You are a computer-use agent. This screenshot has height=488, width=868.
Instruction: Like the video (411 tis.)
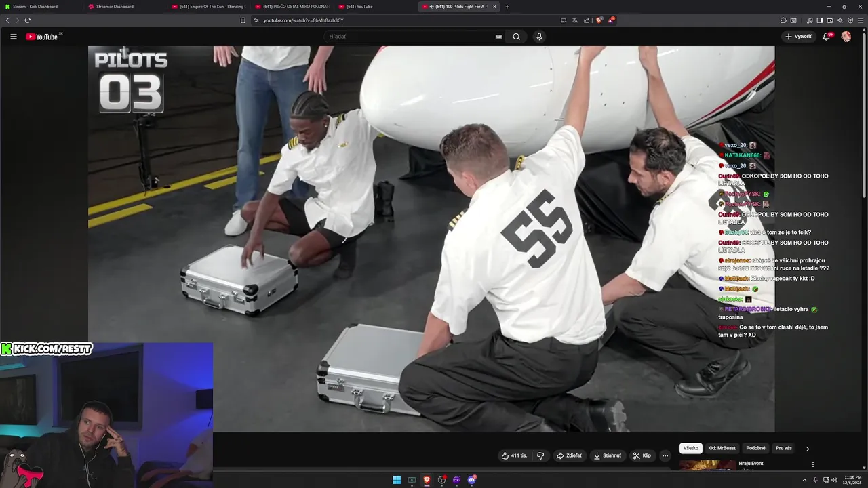pyautogui.click(x=514, y=455)
